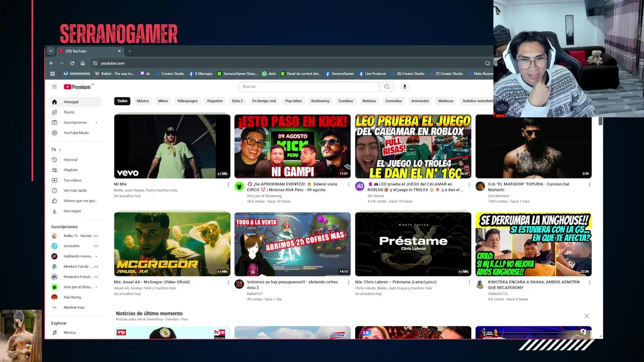
Task: Open ESTO PASO EN KICK thumbnail
Action: [292, 146]
